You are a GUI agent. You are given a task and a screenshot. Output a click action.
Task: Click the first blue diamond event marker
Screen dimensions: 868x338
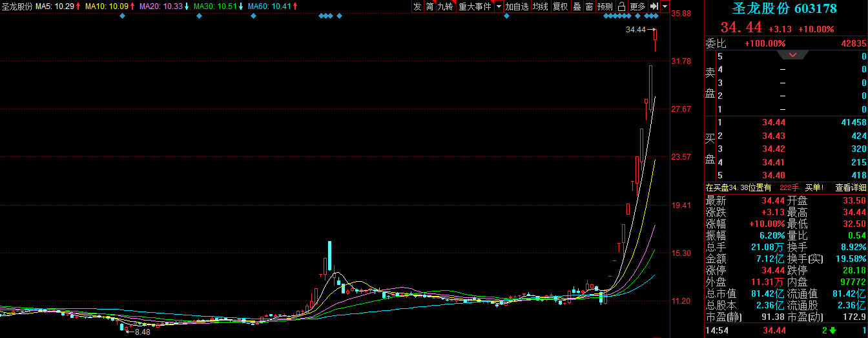(x=122, y=16)
